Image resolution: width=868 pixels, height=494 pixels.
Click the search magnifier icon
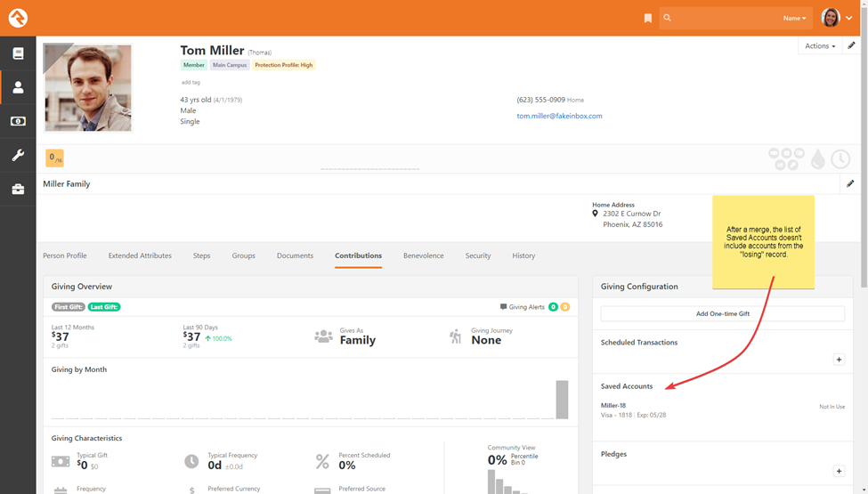pos(667,18)
